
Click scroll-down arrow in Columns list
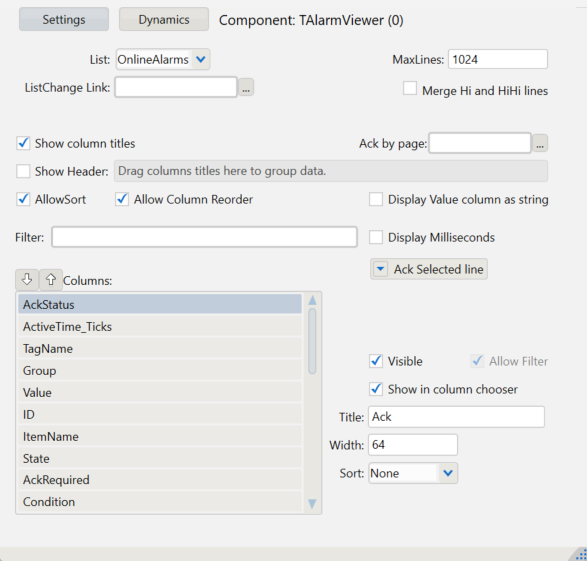click(312, 504)
